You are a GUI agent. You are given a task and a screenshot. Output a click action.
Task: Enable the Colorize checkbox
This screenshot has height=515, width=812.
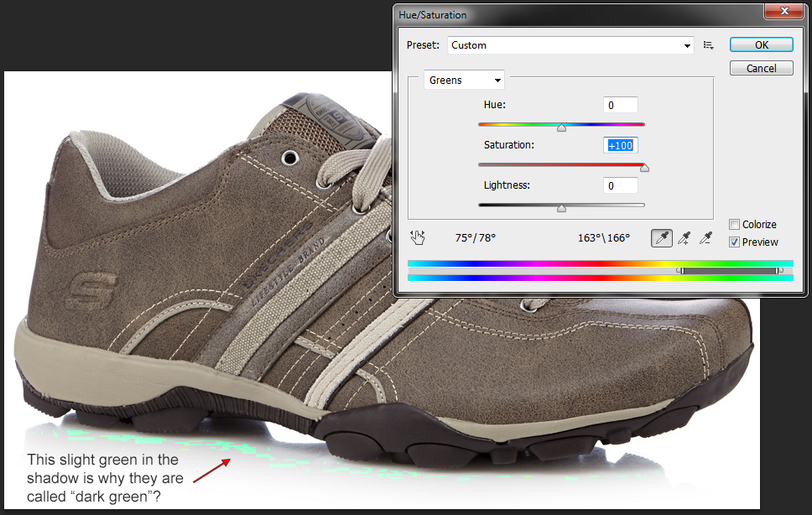tap(734, 225)
